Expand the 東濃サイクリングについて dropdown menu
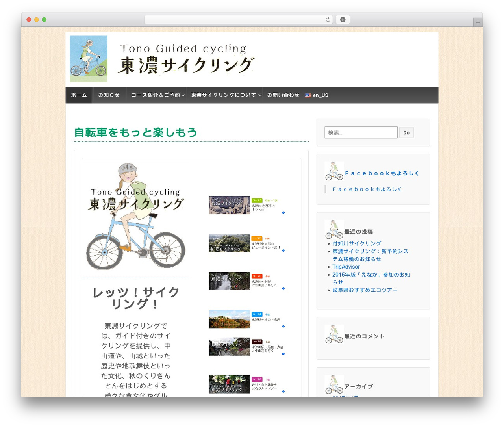This screenshot has height=427, width=504. coord(226,95)
